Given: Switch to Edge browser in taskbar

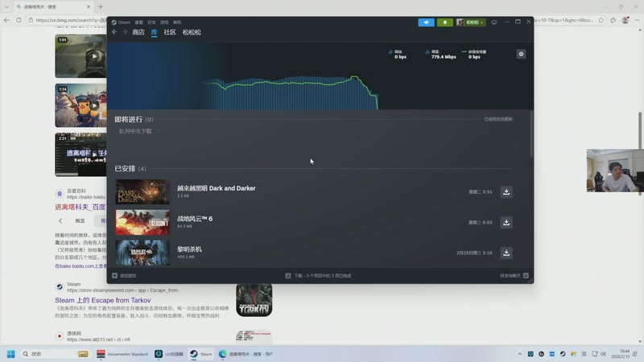Looking at the screenshot, I should [246, 354].
